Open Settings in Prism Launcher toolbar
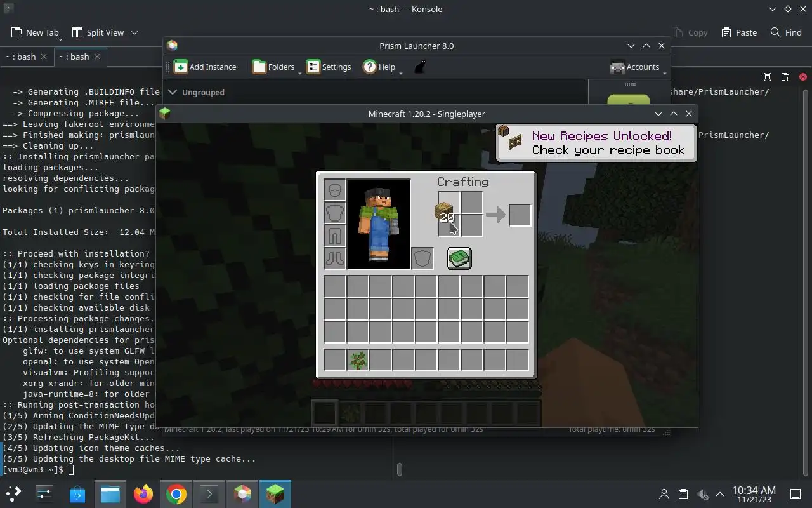812x508 pixels. point(329,67)
